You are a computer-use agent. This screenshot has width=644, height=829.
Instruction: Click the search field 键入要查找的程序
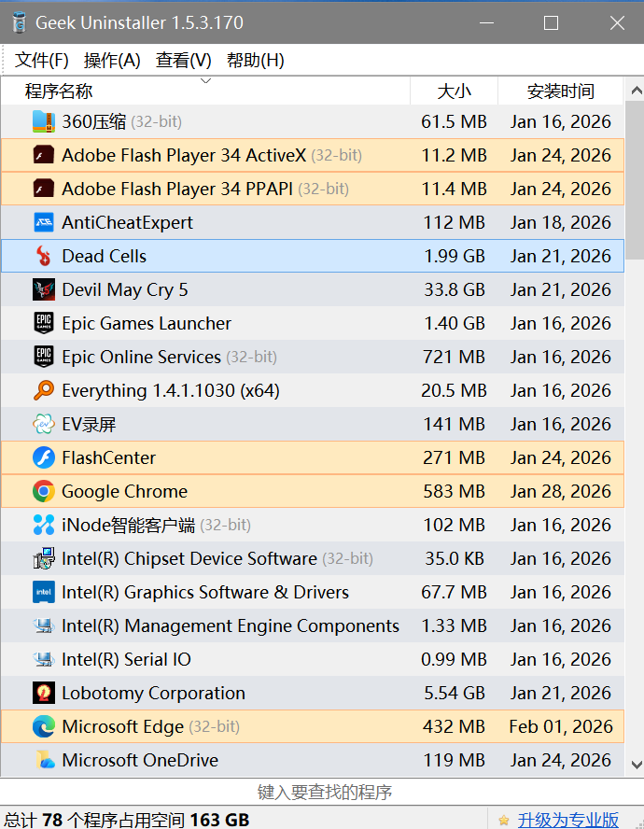322,793
